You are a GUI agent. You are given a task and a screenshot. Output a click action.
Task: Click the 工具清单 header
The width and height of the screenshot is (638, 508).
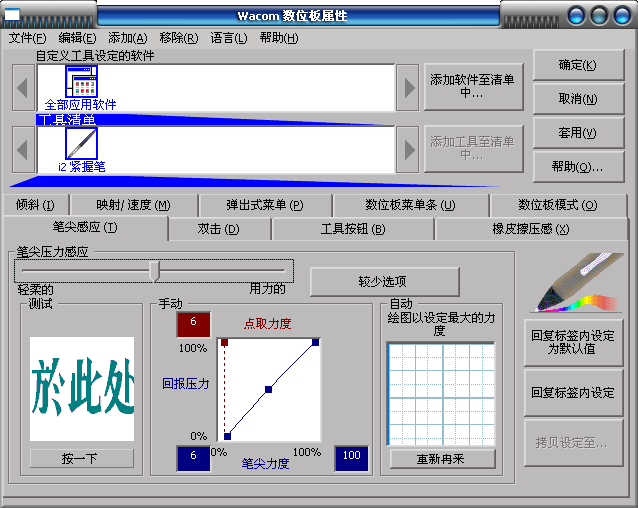click(x=67, y=120)
